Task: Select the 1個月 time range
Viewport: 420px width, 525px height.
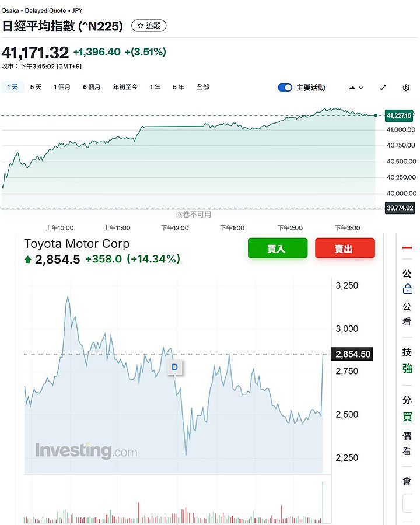Action: 62,87
